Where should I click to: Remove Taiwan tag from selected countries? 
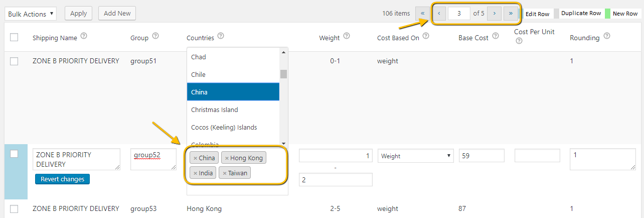pos(225,173)
